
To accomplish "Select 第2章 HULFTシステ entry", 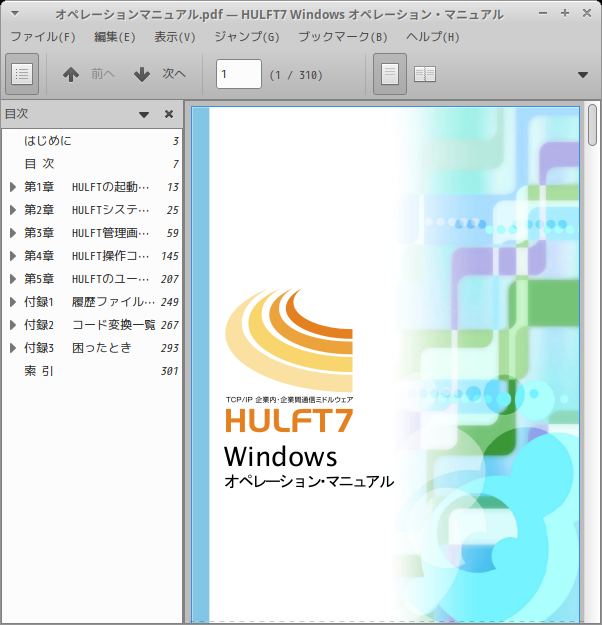I will 92,210.
